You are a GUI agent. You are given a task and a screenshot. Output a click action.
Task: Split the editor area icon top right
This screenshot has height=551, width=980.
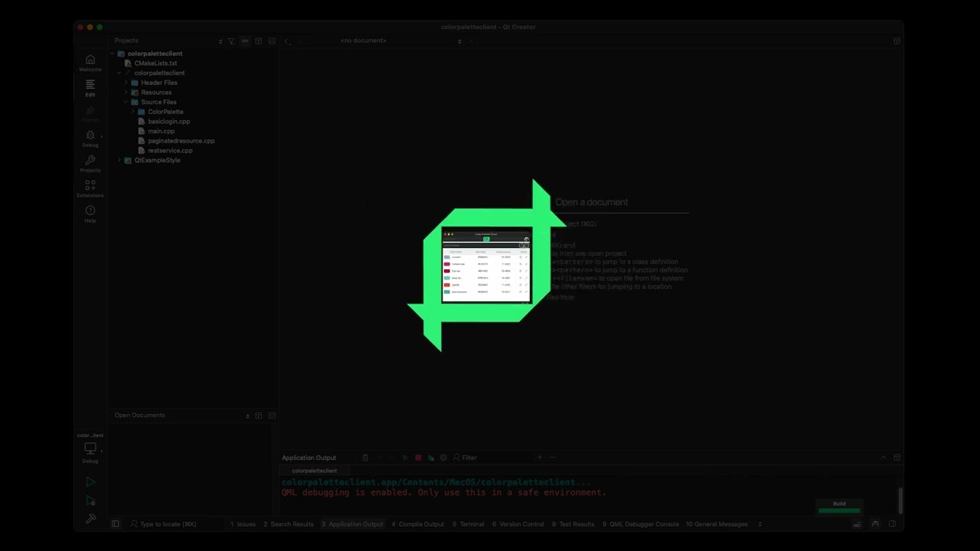897,41
